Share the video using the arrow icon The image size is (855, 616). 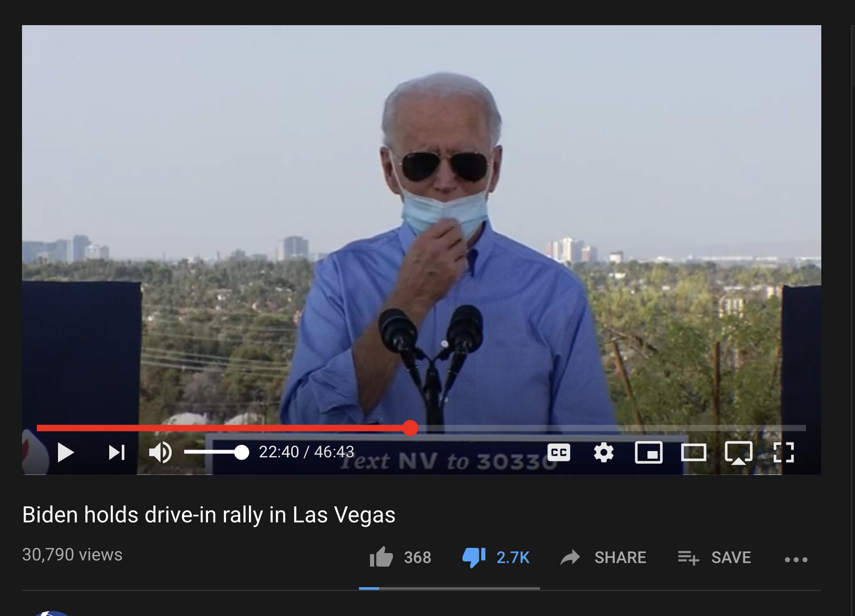click(570, 558)
